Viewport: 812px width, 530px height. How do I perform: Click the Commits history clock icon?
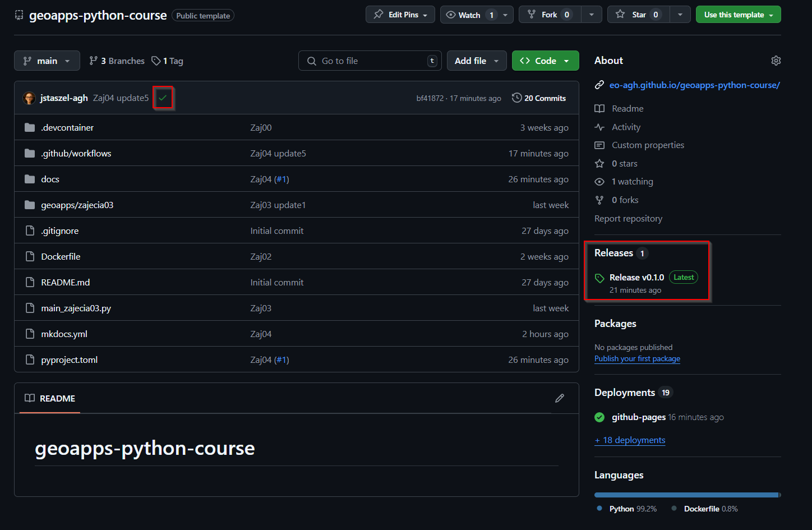[516, 98]
